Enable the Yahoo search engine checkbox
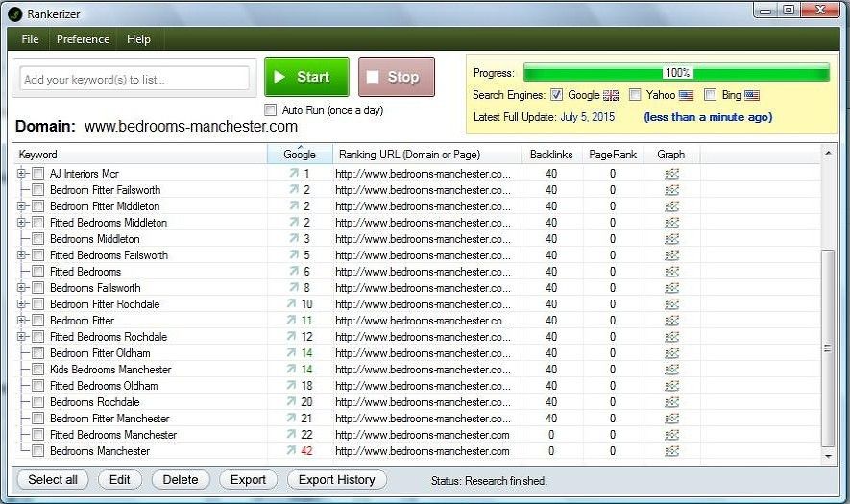Image resolution: width=850 pixels, height=504 pixels. tap(635, 95)
